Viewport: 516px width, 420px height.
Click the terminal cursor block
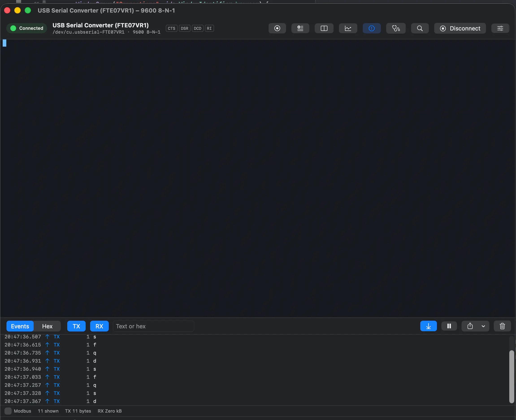(x=4, y=43)
